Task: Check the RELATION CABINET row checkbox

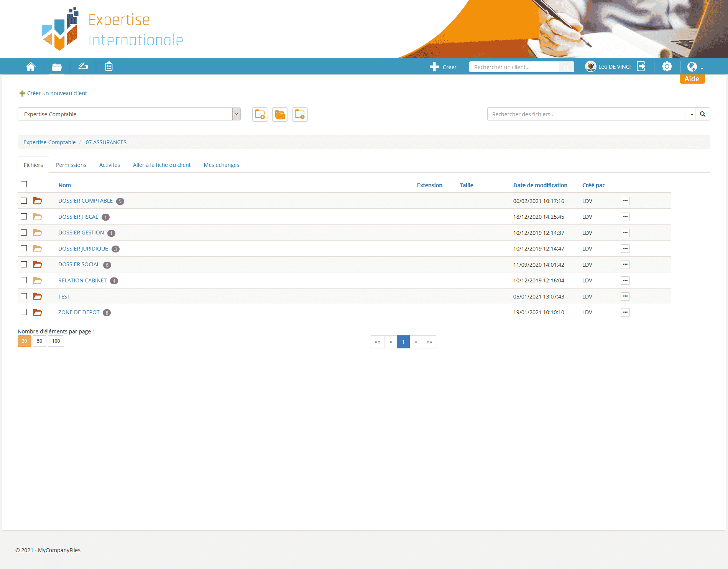Action: click(24, 280)
